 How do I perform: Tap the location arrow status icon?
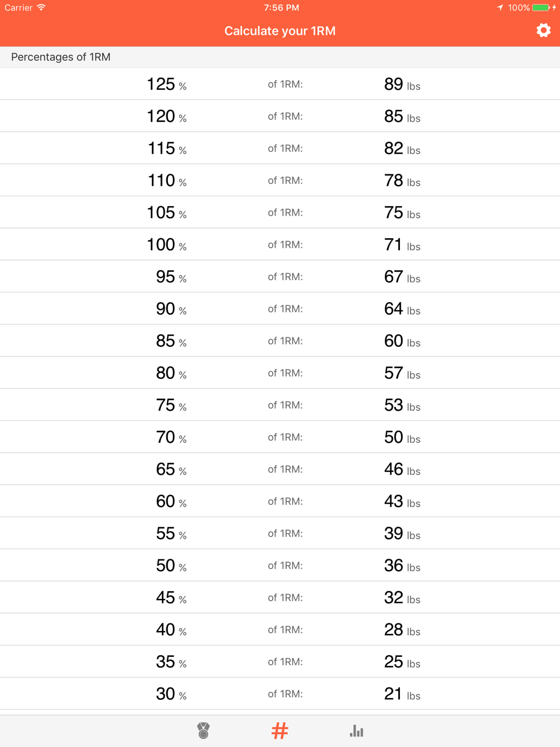pyautogui.click(x=500, y=8)
